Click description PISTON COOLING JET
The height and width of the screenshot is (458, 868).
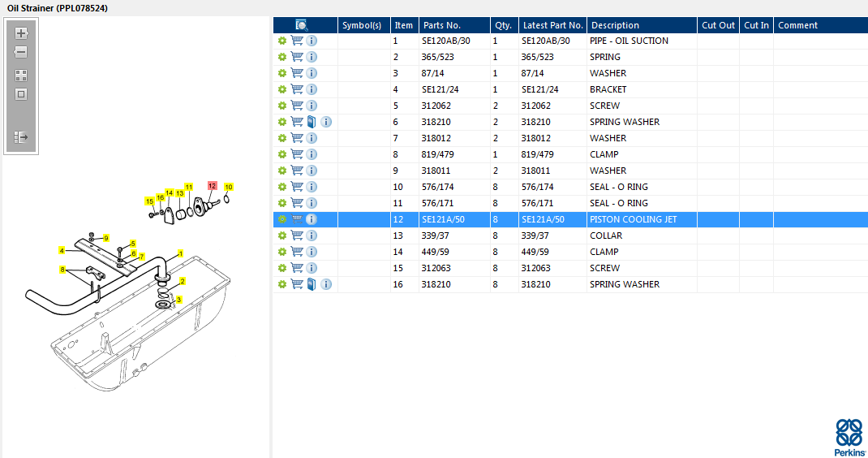[633, 219]
